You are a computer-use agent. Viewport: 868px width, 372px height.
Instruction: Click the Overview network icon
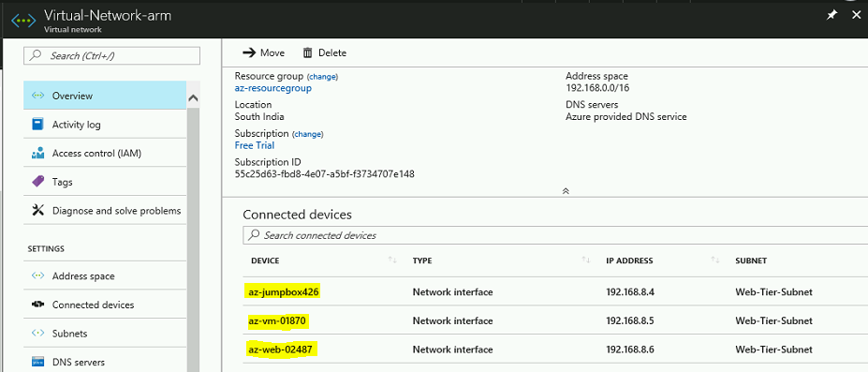pos(37,96)
